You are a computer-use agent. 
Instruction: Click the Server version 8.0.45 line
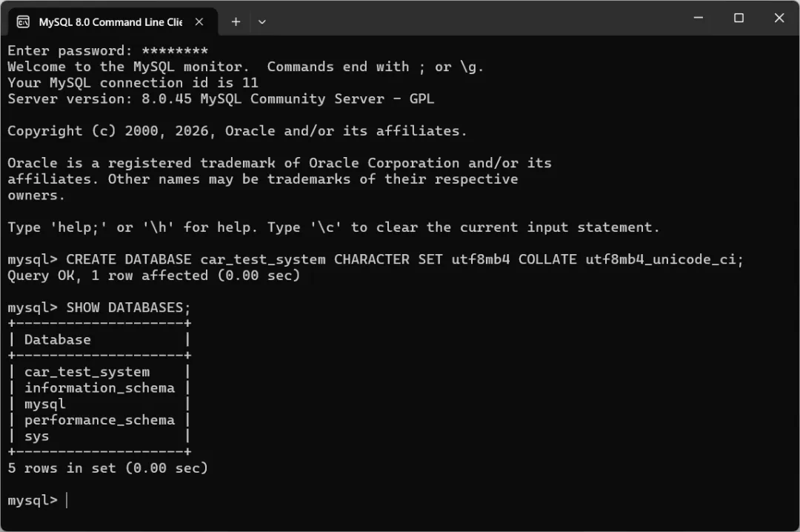coord(220,99)
